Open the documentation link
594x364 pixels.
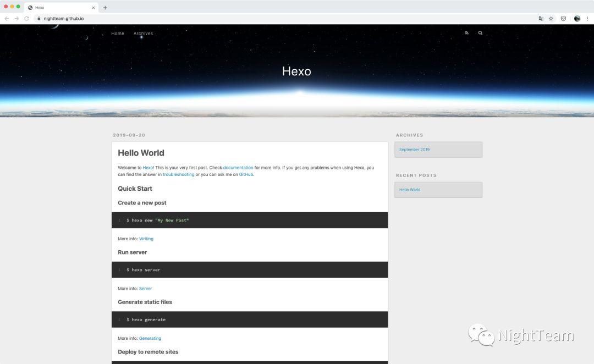[238, 167]
